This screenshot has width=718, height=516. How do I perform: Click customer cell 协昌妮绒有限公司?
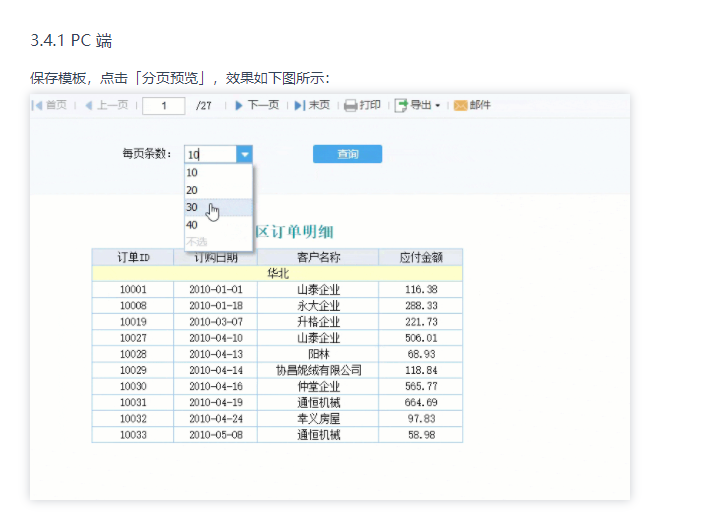pos(318,370)
